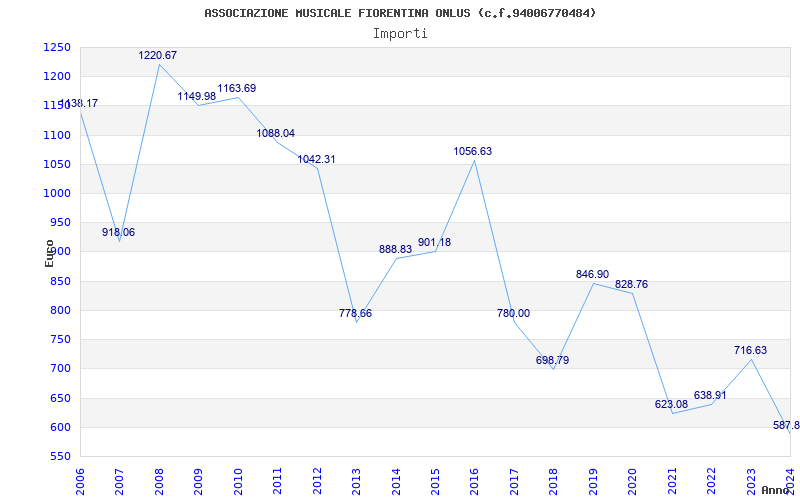This screenshot has height=500, width=800.
Task: Select the 2020 x-axis year label
Action: [x=633, y=482]
